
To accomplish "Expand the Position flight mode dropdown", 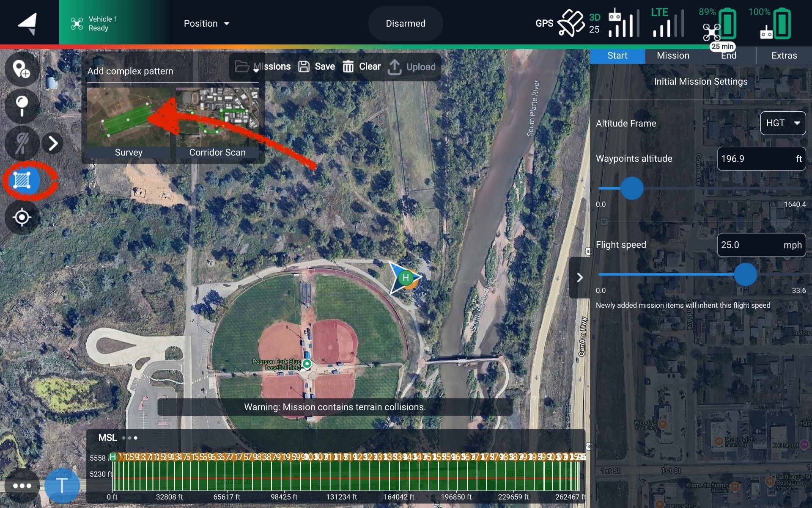I will tap(206, 23).
